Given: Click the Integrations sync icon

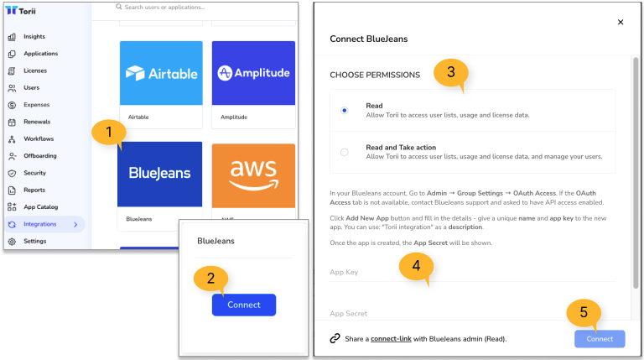Looking at the screenshot, I should (x=12, y=224).
